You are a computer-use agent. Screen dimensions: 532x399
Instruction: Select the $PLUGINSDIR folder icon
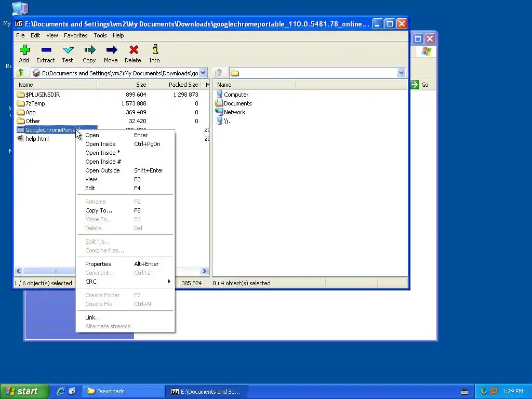point(21,95)
